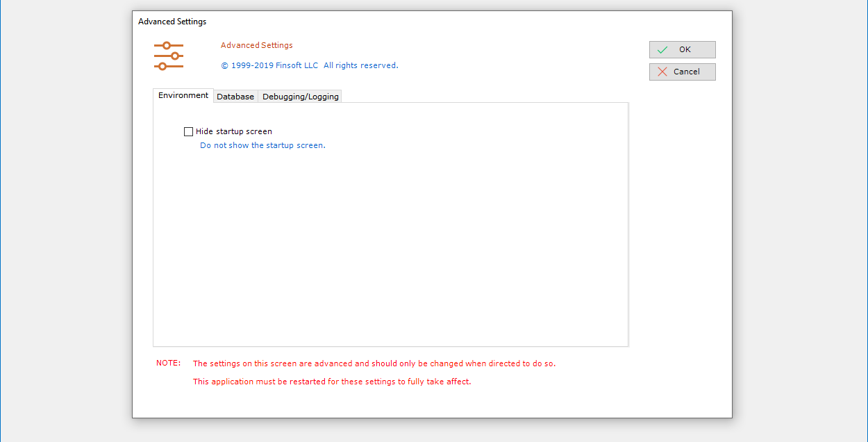Image resolution: width=868 pixels, height=442 pixels.
Task: Click the bottom slider row of the logo
Action: (168, 67)
